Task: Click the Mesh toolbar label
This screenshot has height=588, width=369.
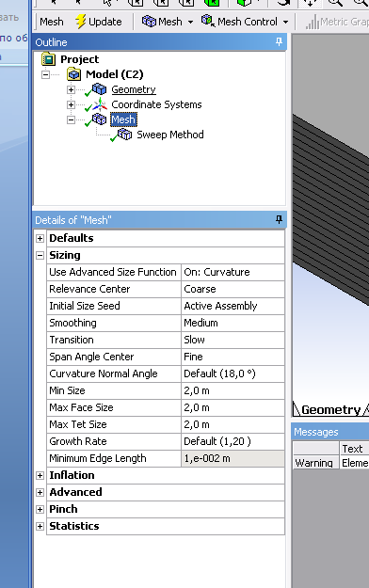Action: click(52, 22)
